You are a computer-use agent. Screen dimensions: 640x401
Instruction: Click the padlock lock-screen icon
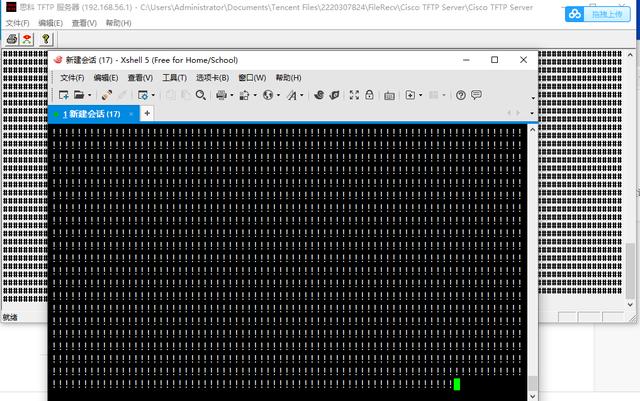click(369, 95)
